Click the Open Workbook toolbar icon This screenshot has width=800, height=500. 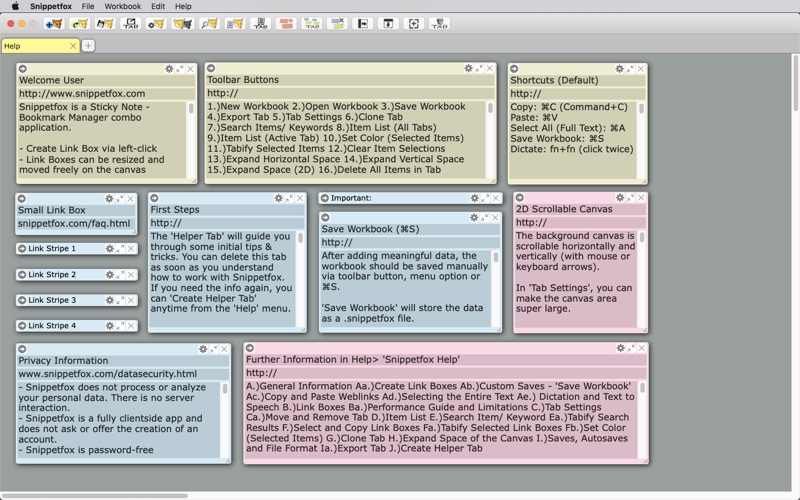click(x=80, y=23)
